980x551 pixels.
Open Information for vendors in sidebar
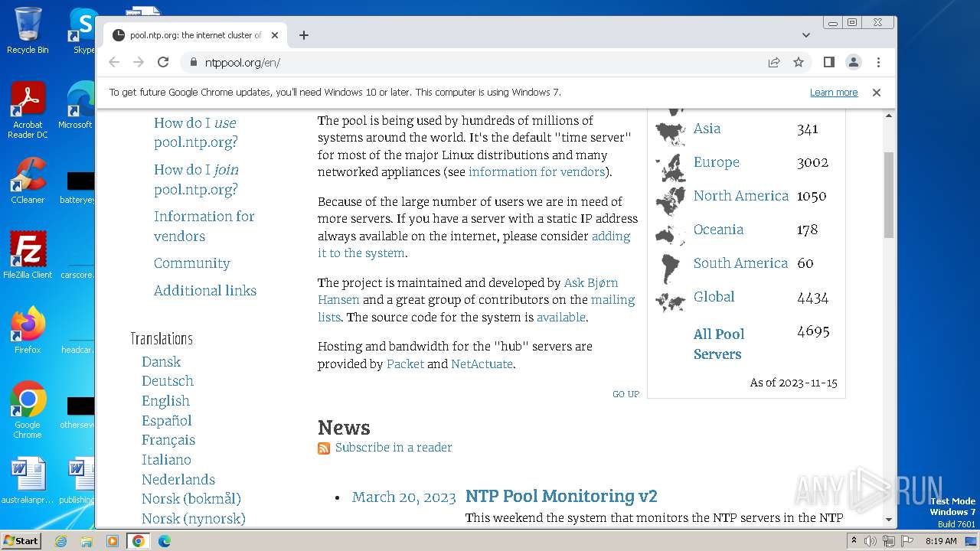[x=204, y=226]
